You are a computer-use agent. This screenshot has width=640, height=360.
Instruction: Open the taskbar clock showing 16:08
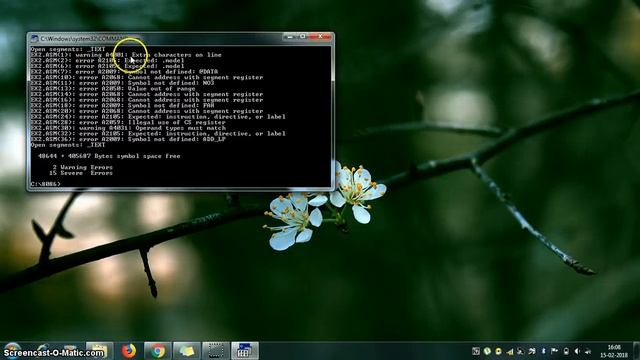(614, 351)
